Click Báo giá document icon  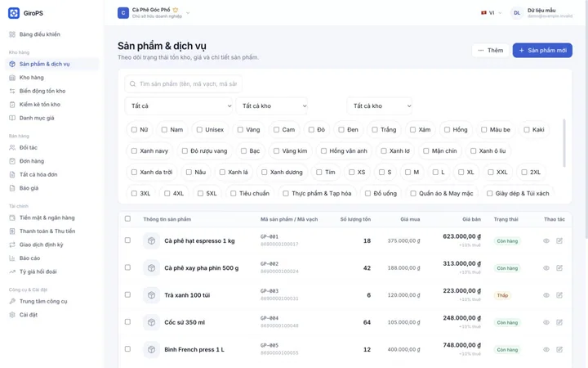12,189
